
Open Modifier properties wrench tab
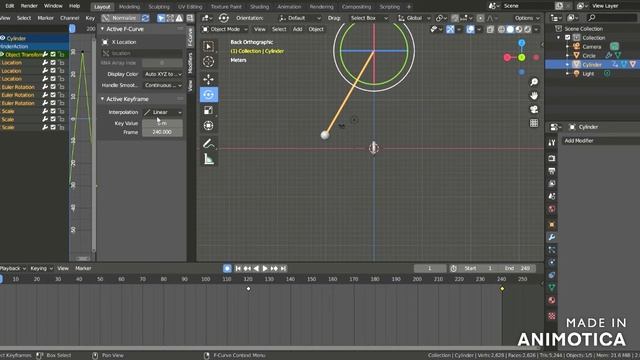[552, 237]
